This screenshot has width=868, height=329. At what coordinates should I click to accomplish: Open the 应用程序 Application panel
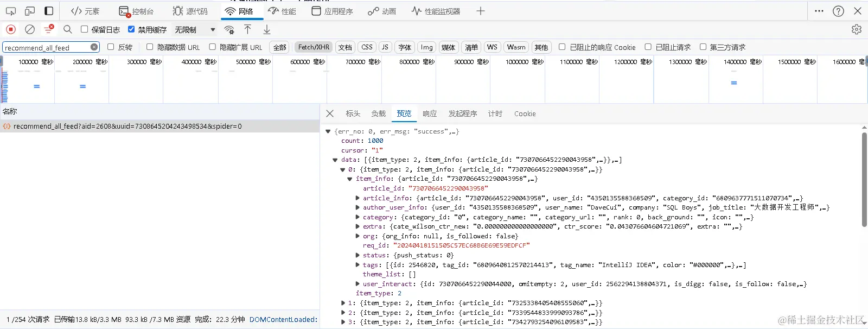click(x=332, y=11)
